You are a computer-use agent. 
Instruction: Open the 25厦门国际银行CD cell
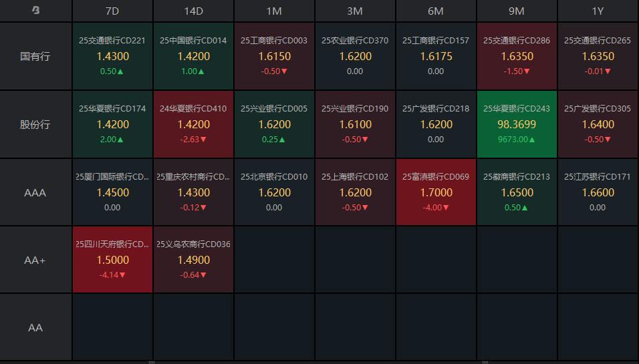pos(112,192)
